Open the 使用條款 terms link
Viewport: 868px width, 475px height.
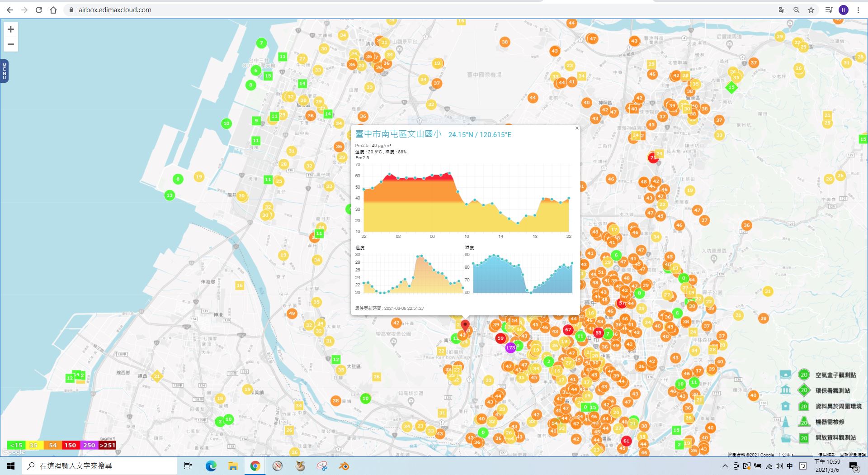point(827,454)
